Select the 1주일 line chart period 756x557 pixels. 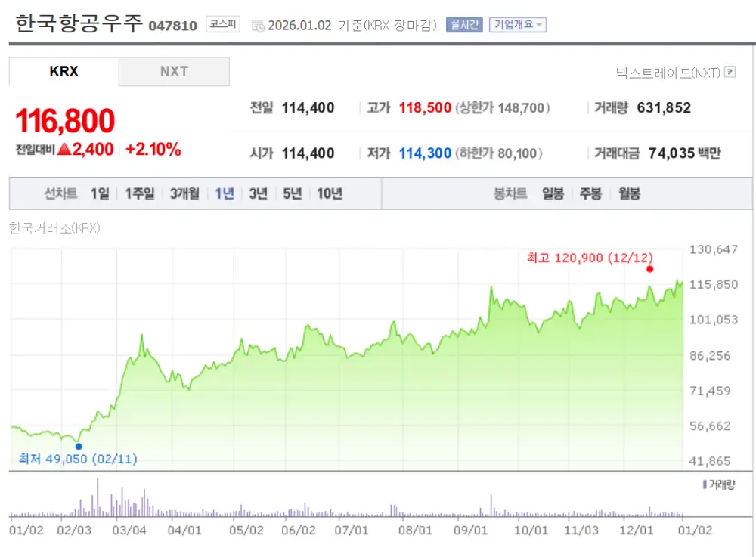pos(140,193)
